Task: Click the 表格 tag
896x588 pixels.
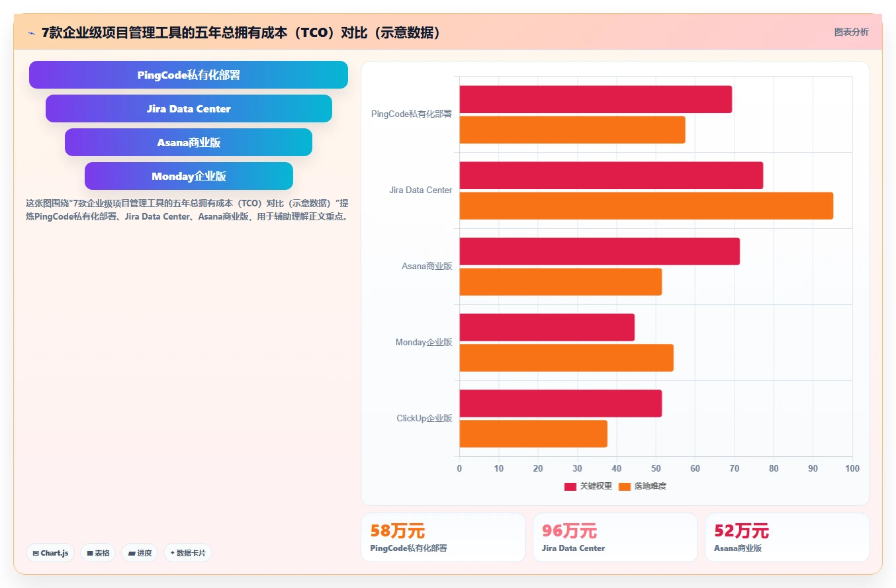Action: pos(98,553)
